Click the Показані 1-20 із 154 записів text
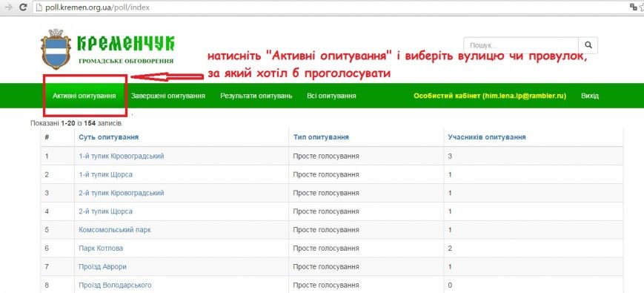 [76, 123]
